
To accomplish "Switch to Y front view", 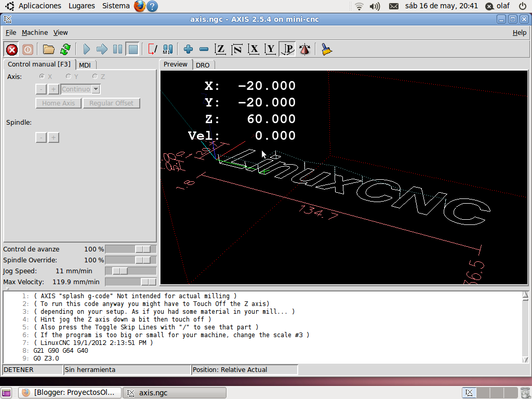I will pos(270,49).
